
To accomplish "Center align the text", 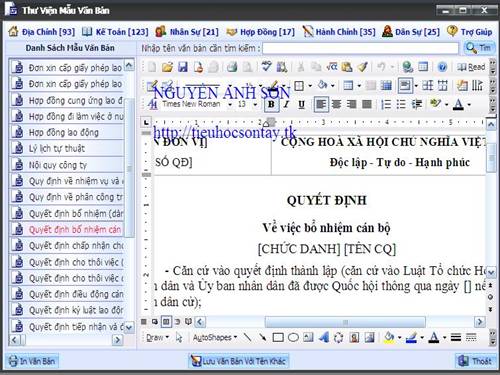I will click(336, 104).
